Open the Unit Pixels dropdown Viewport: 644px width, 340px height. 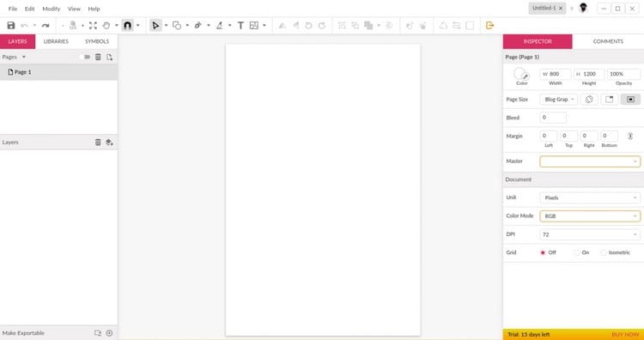pyautogui.click(x=590, y=197)
